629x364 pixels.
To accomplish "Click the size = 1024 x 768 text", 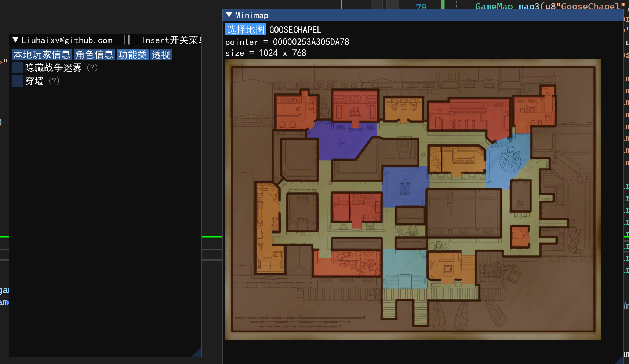I will (265, 53).
